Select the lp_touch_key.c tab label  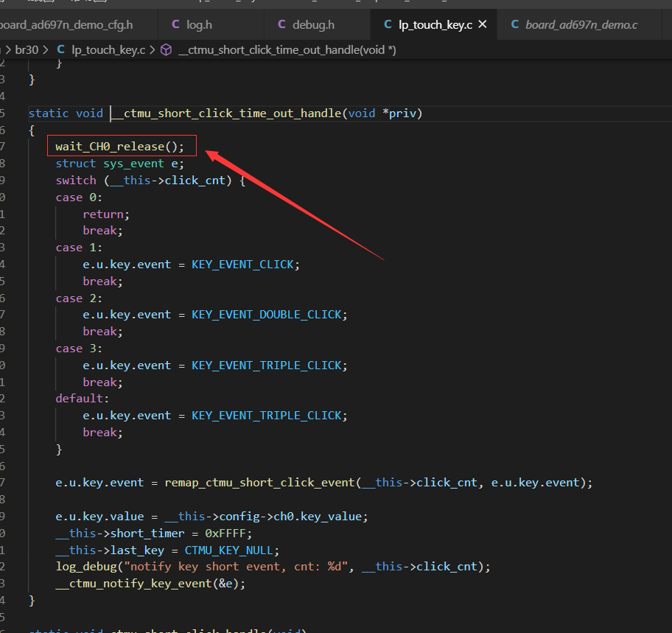435,25
